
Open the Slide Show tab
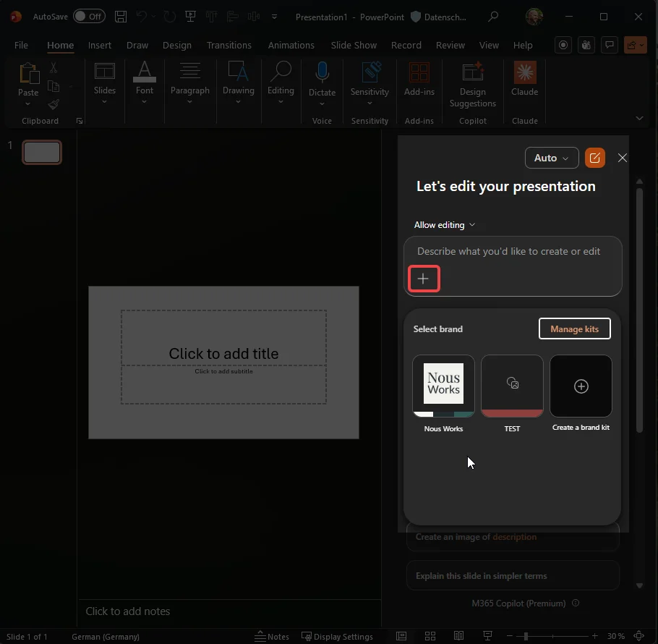click(354, 45)
